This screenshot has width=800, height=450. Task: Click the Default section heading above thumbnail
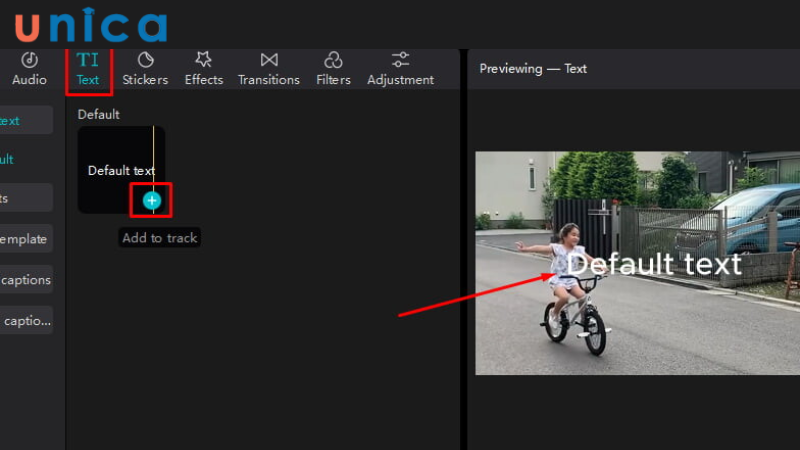tap(99, 115)
